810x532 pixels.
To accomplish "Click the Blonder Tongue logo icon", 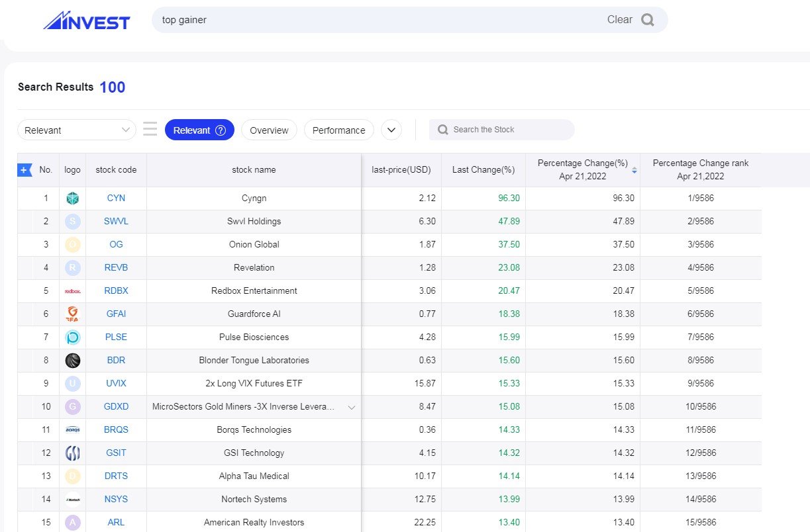I will coord(73,360).
